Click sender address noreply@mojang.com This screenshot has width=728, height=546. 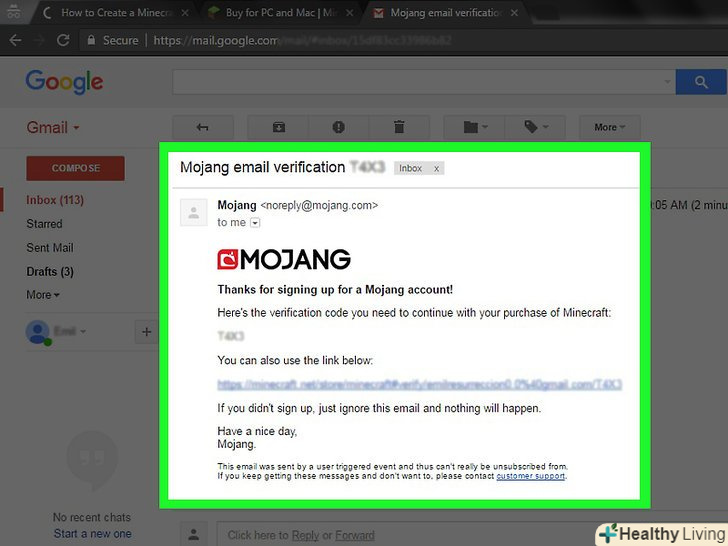(319, 205)
